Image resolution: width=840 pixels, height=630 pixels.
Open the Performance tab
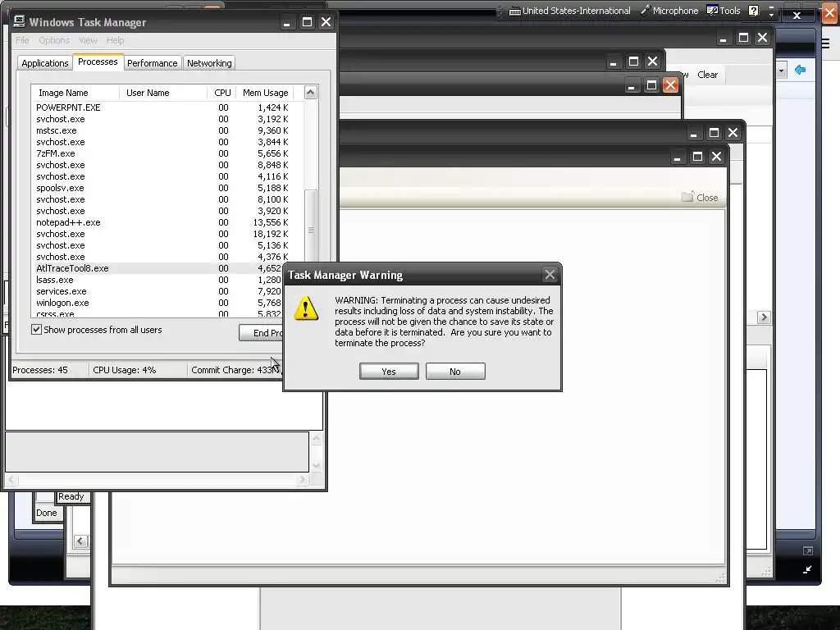tap(152, 62)
